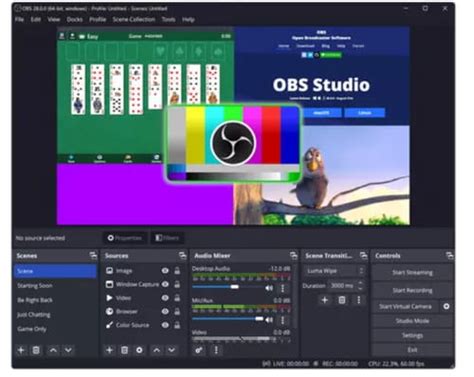Open source properties gear in Sources toolbar
Image resolution: width=474 pixels, height=377 pixels.
(x=139, y=350)
